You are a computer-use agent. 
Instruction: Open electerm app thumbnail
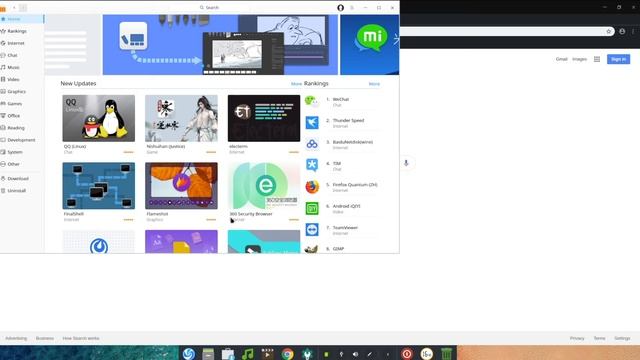[264, 118]
